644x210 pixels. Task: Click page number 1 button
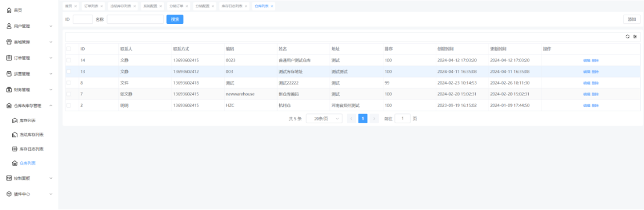coord(362,119)
